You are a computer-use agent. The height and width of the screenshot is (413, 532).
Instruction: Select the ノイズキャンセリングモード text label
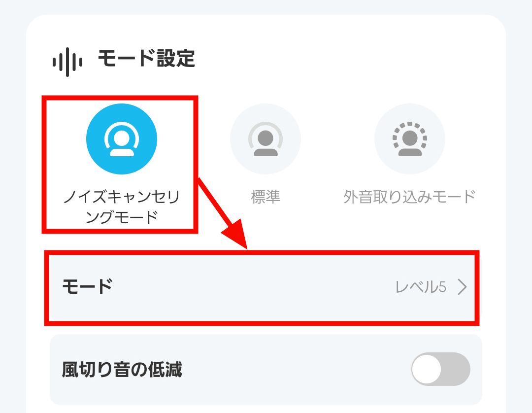122,206
